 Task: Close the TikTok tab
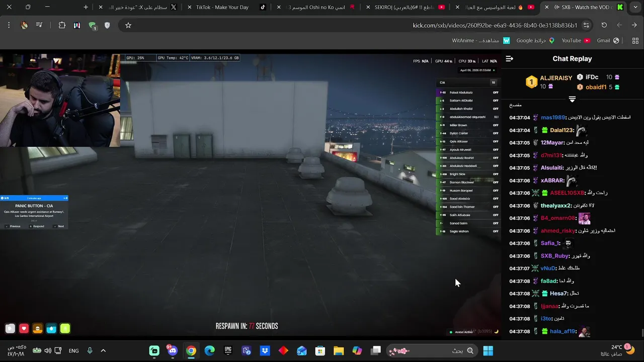click(190, 7)
